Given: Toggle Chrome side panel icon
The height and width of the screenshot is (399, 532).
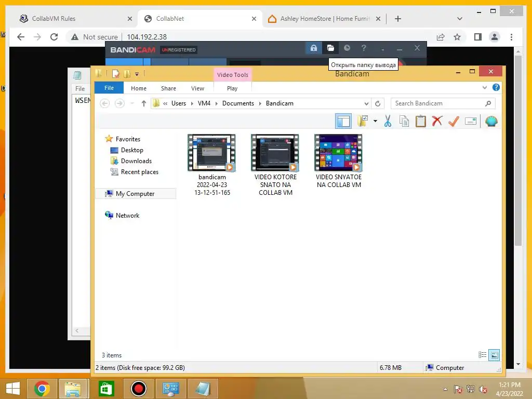Looking at the screenshot, I should pos(478,37).
